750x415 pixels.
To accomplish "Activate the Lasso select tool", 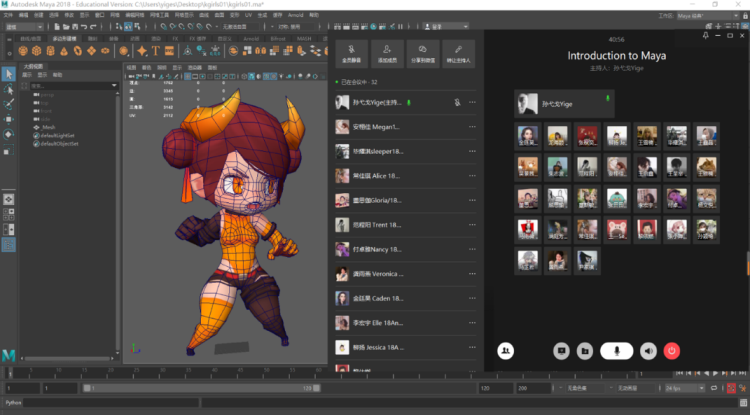I will 9,89.
